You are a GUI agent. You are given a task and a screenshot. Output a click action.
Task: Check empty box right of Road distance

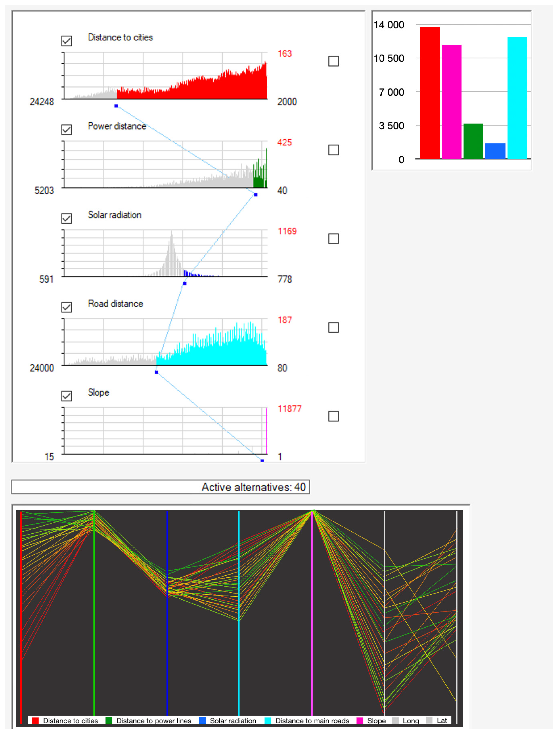click(334, 327)
